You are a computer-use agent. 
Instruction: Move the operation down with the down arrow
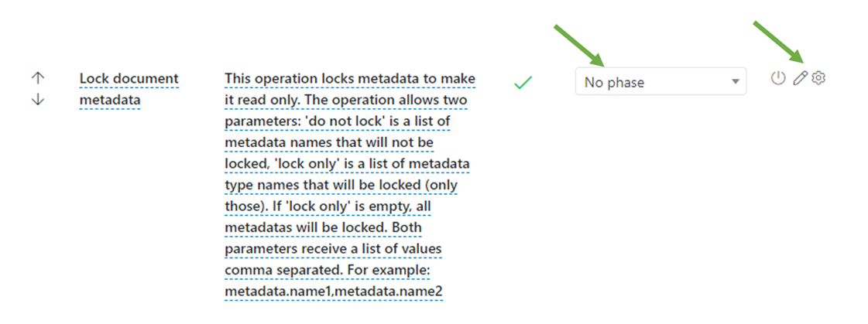38,100
